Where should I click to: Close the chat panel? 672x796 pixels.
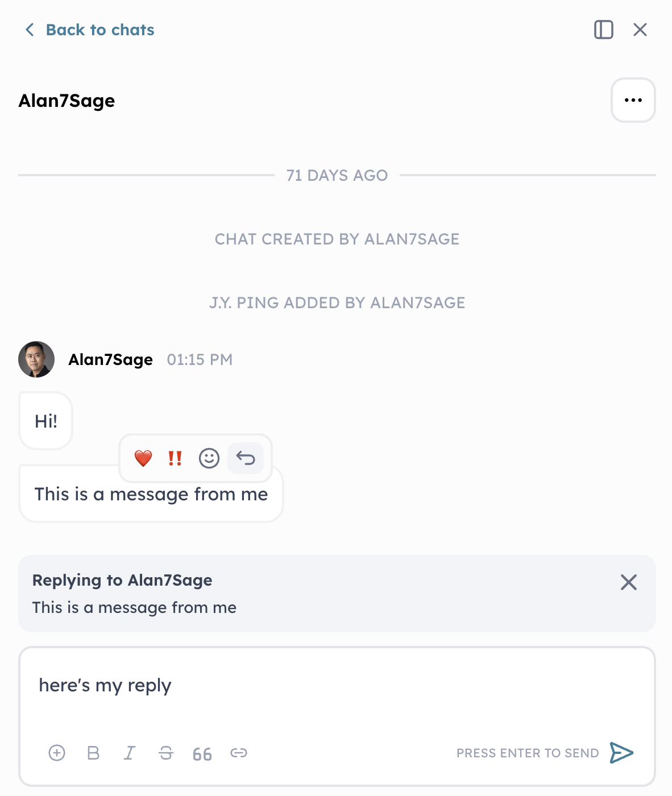tap(640, 30)
